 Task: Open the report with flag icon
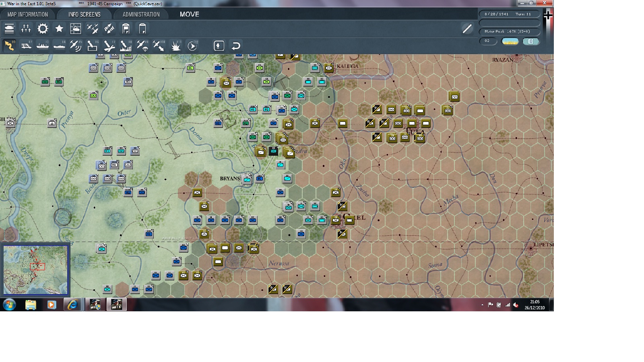126,29
